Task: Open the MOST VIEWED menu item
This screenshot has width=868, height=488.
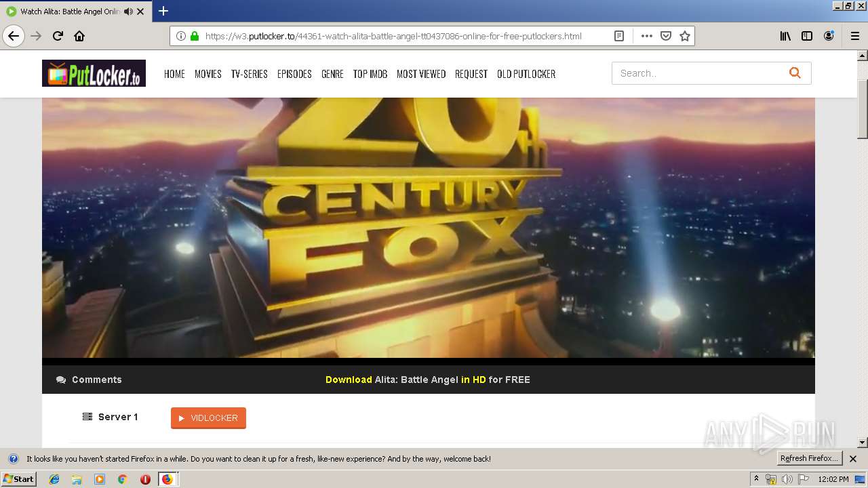Action: click(x=421, y=74)
